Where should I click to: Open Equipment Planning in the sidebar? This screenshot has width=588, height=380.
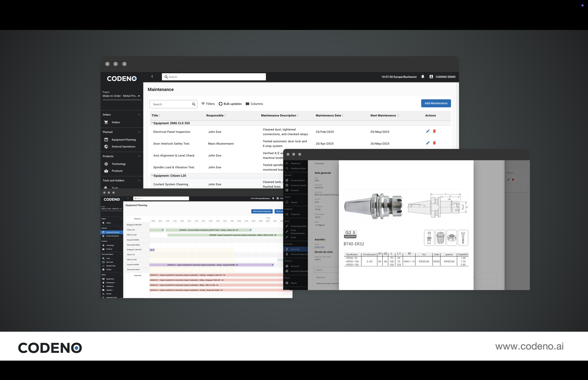pos(123,140)
